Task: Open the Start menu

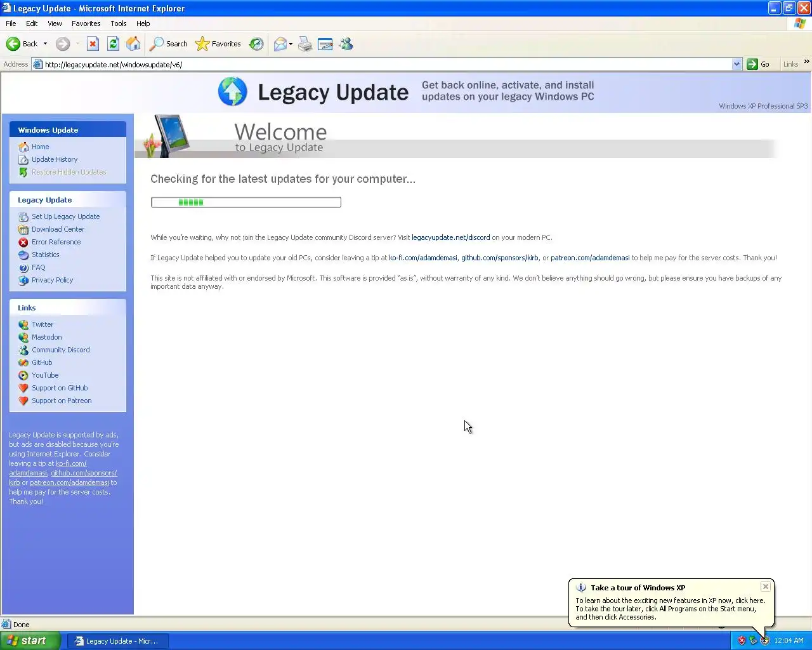Action: click(x=30, y=640)
